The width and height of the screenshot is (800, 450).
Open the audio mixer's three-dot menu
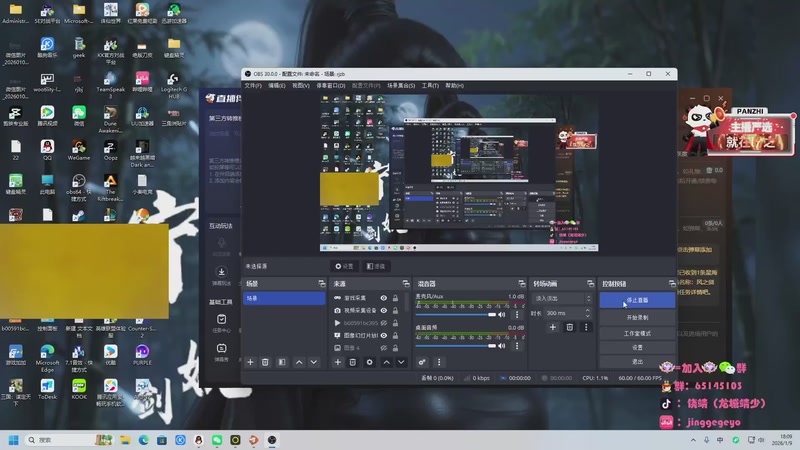pyautogui.click(x=439, y=362)
